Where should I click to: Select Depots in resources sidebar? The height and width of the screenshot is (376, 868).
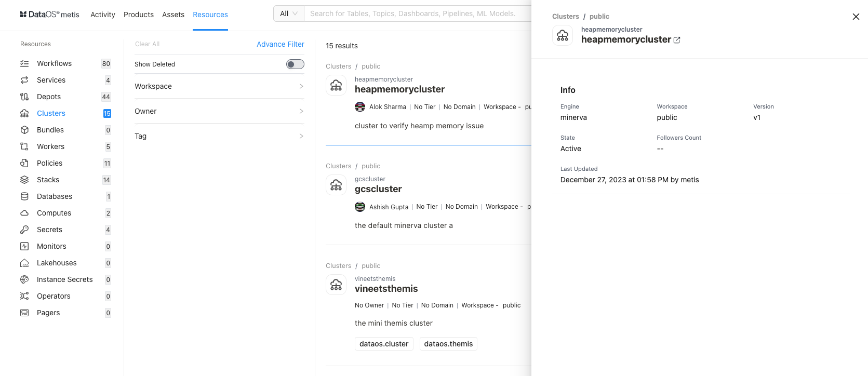click(x=49, y=97)
